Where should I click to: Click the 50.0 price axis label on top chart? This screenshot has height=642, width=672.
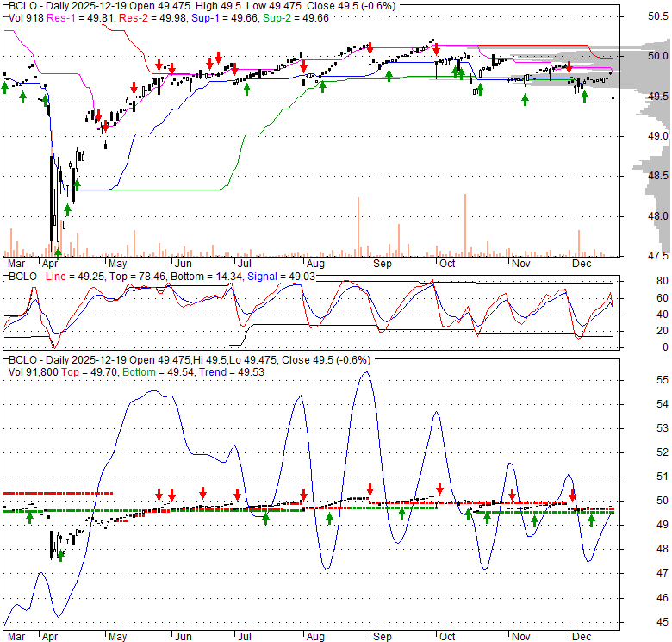(x=658, y=56)
